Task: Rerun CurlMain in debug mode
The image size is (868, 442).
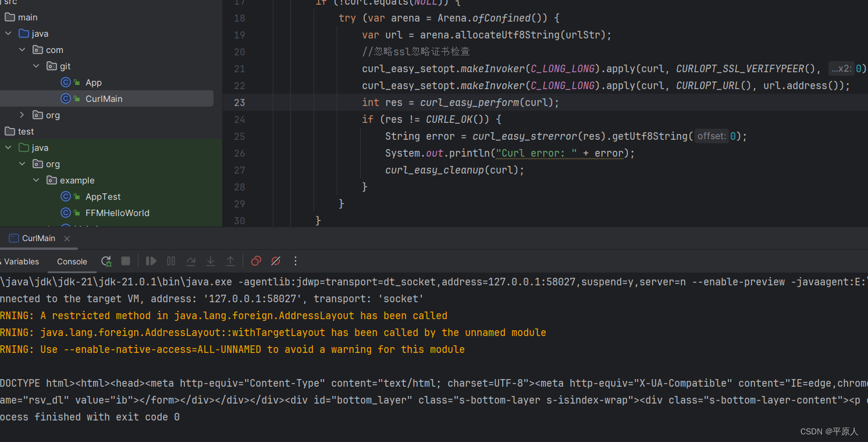Action: [106, 261]
